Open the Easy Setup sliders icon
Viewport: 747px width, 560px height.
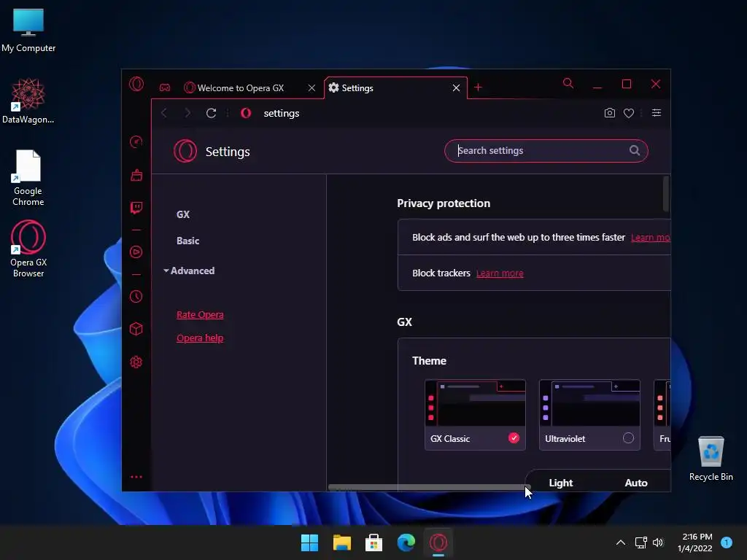point(657,113)
